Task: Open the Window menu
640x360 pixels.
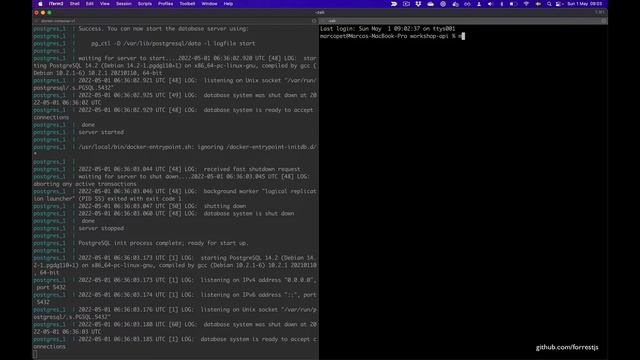Action: (x=209, y=4)
